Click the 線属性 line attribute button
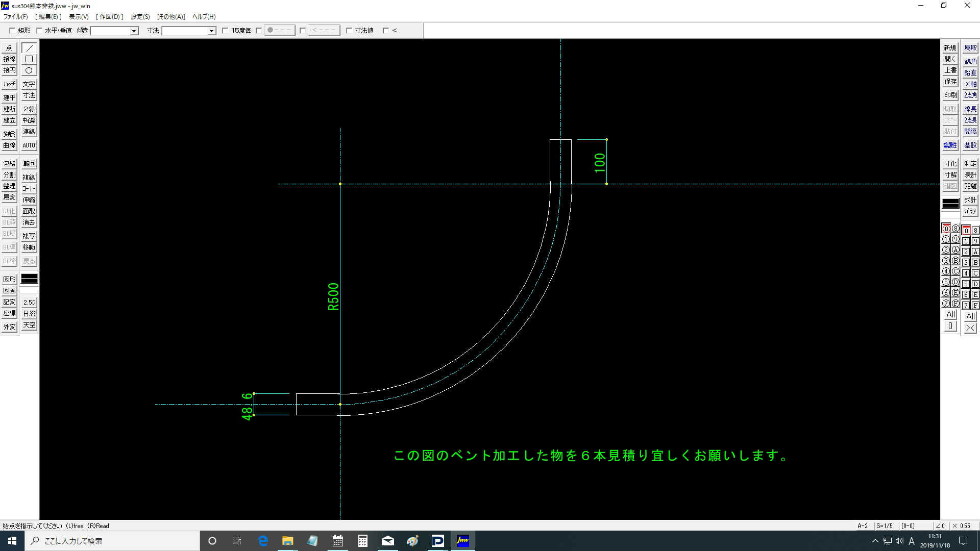Viewport: 980px width, 551px height. click(950, 145)
